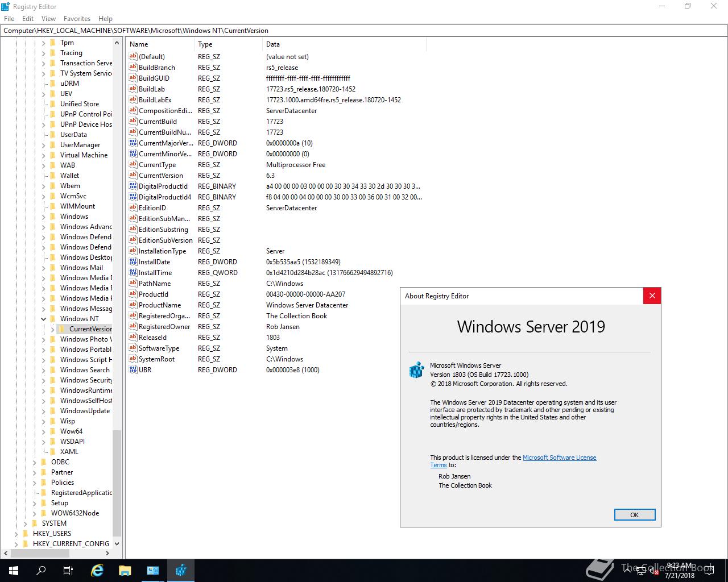Select the Setup key in tree
This screenshot has height=582, width=728.
point(59,502)
